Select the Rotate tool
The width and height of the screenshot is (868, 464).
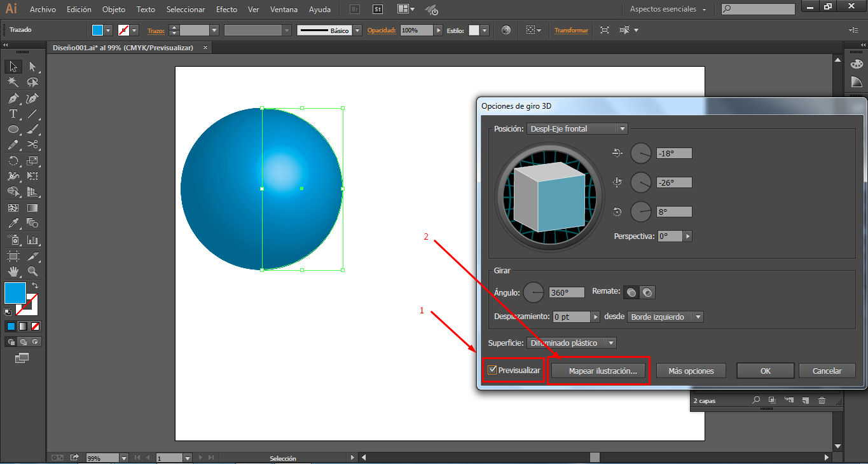(x=13, y=161)
